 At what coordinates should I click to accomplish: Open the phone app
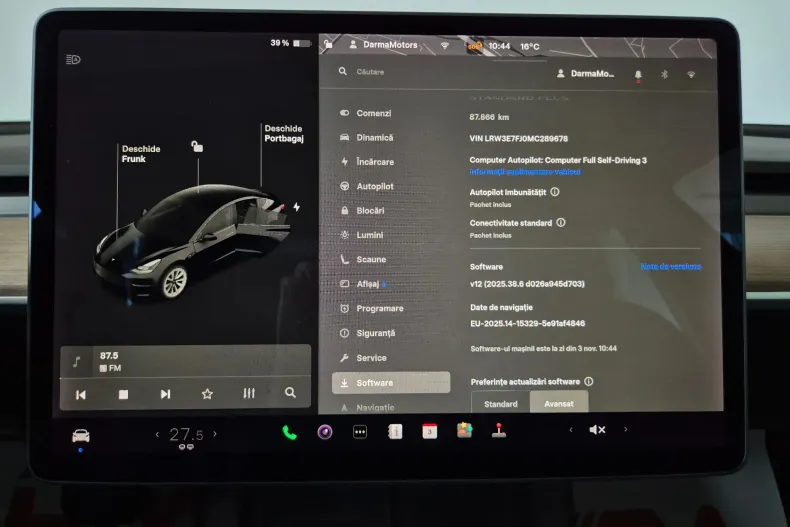tap(289, 432)
